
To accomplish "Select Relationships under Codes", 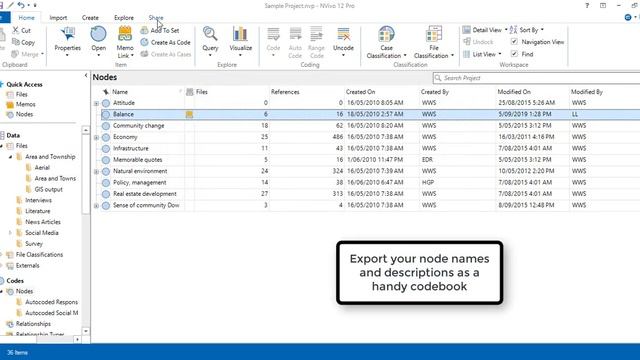I will (29, 324).
